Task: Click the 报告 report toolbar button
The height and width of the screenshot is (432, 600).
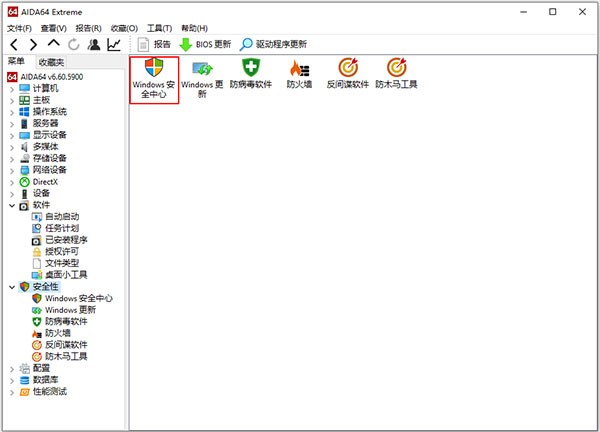Action: tap(154, 44)
